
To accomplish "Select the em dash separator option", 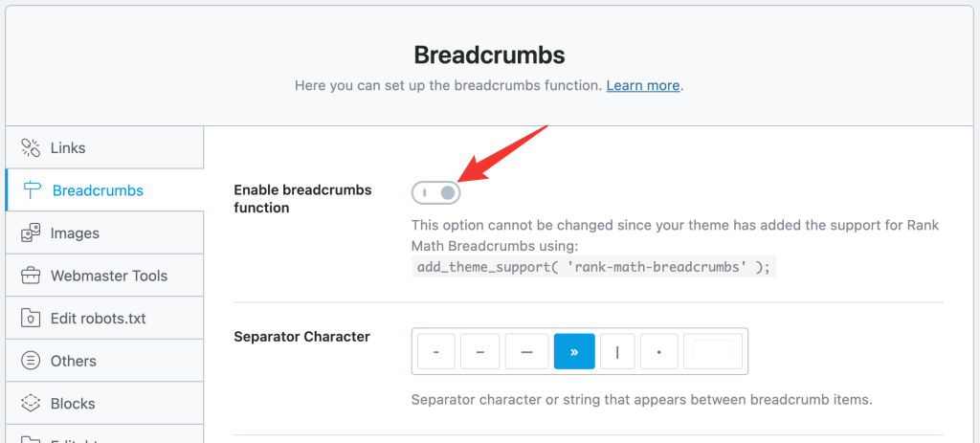I will pos(526,351).
